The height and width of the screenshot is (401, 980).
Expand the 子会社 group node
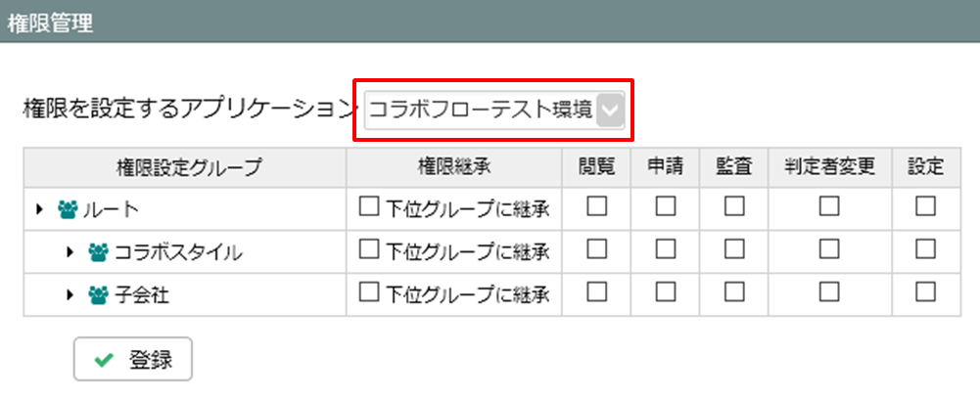tap(70, 294)
